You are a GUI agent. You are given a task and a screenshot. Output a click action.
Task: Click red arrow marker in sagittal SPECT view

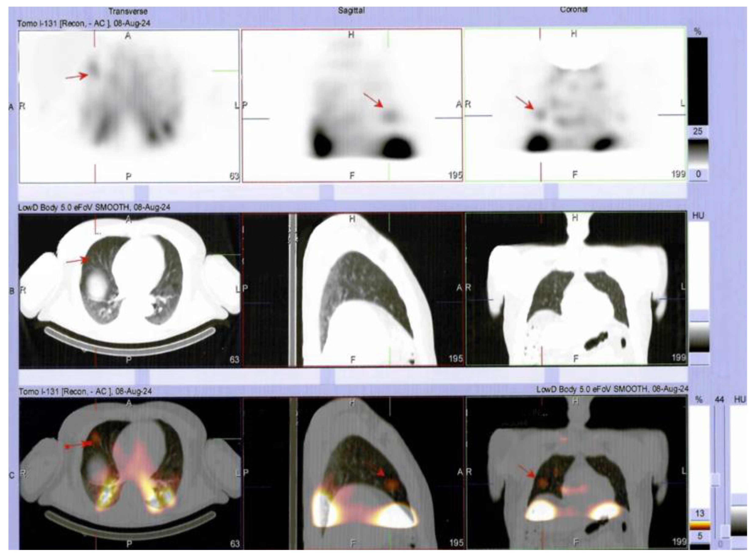(x=374, y=100)
